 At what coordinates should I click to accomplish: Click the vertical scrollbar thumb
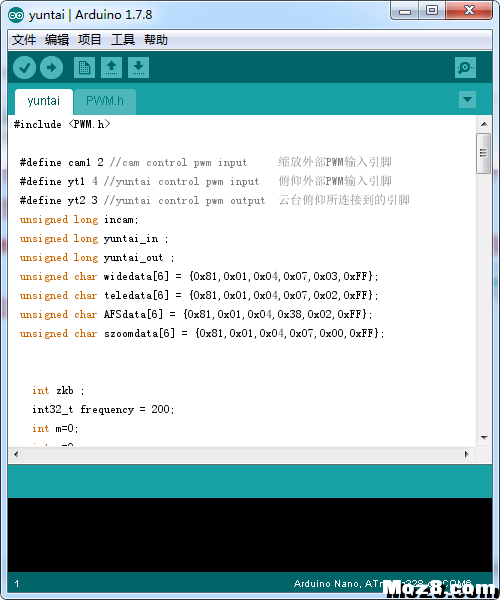(x=484, y=153)
